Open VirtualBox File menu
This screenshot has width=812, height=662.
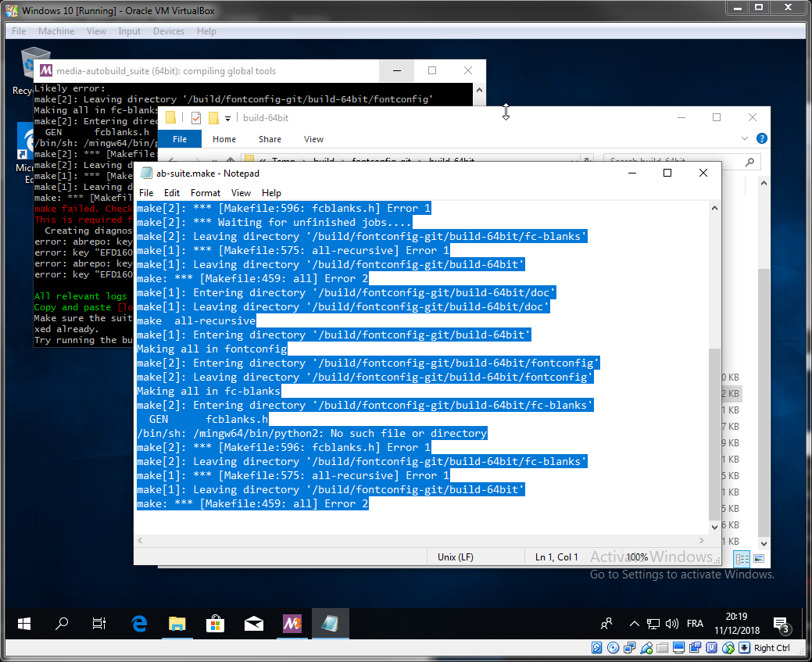pyautogui.click(x=19, y=31)
